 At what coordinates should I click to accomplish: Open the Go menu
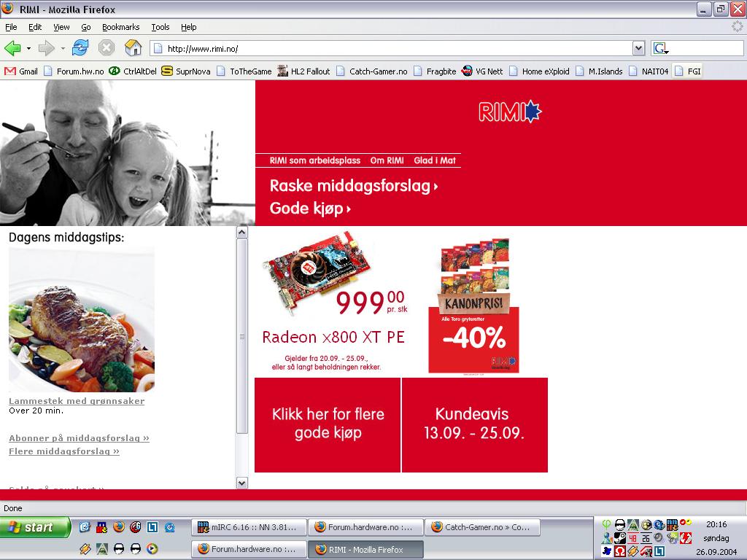point(86,27)
